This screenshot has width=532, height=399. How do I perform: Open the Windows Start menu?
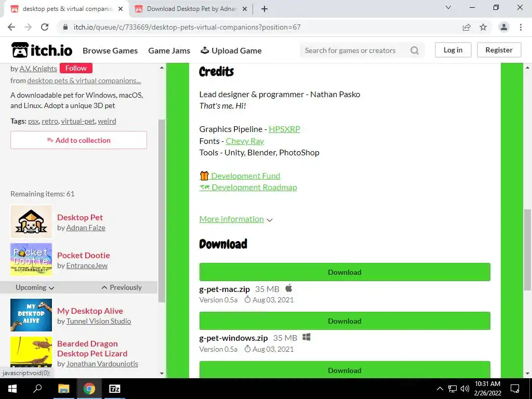pyautogui.click(x=12, y=389)
